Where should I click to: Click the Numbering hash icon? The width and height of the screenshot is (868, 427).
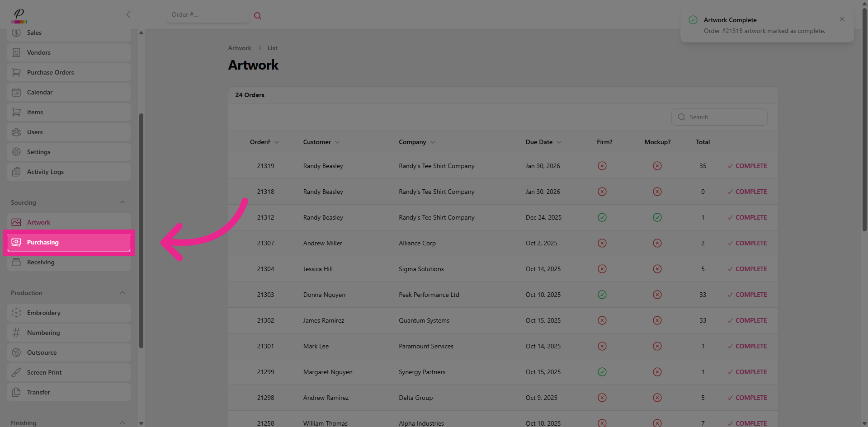[x=16, y=333]
